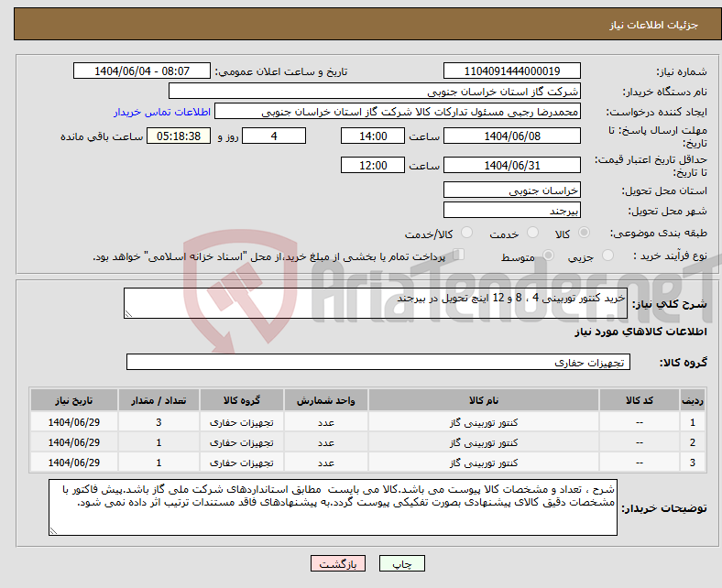Choose the متوسط purchase process radio
722x588 pixels.
click(550, 256)
